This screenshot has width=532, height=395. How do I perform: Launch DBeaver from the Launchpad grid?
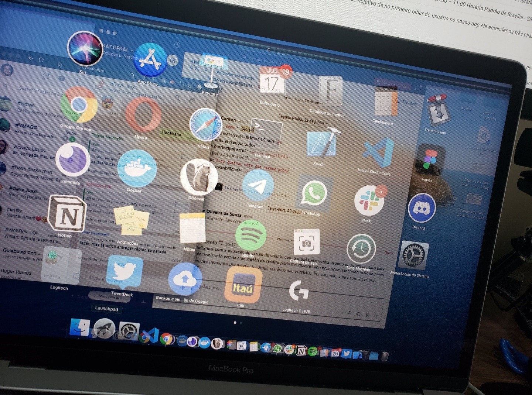click(x=199, y=177)
